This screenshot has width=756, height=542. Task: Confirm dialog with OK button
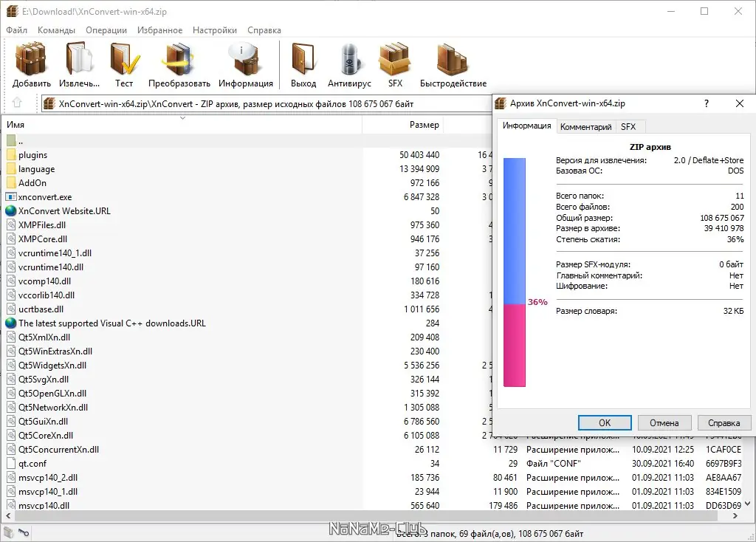[x=605, y=423]
